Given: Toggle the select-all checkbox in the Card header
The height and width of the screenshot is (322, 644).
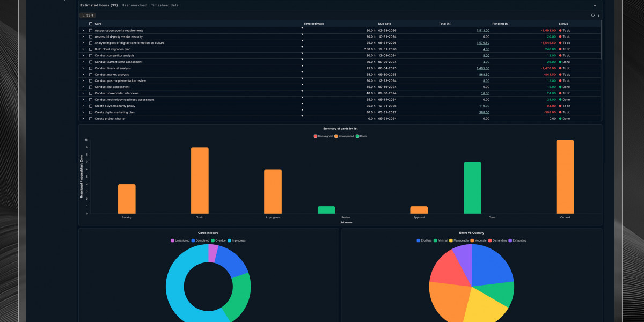Looking at the screenshot, I should click(91, 24).
